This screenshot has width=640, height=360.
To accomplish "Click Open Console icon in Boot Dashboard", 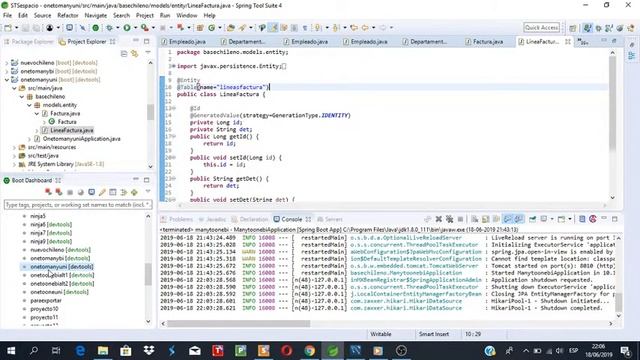I will click(x=91, y=192).
